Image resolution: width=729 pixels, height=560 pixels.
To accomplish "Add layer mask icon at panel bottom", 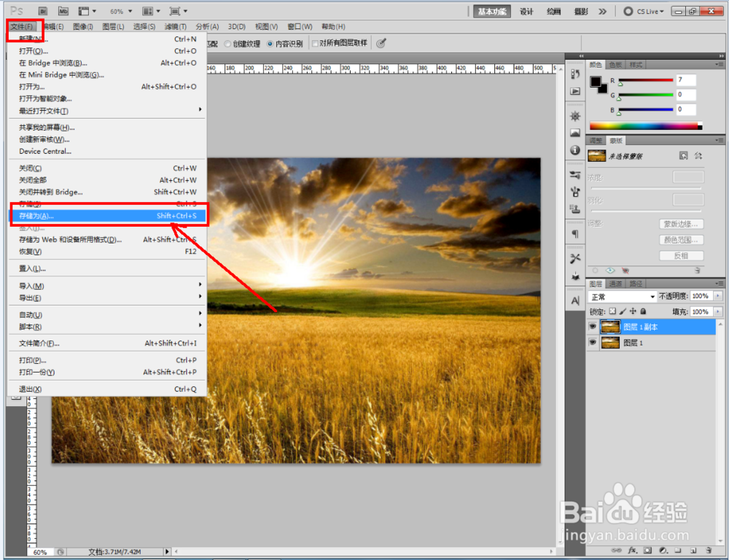I will (647, 550).
